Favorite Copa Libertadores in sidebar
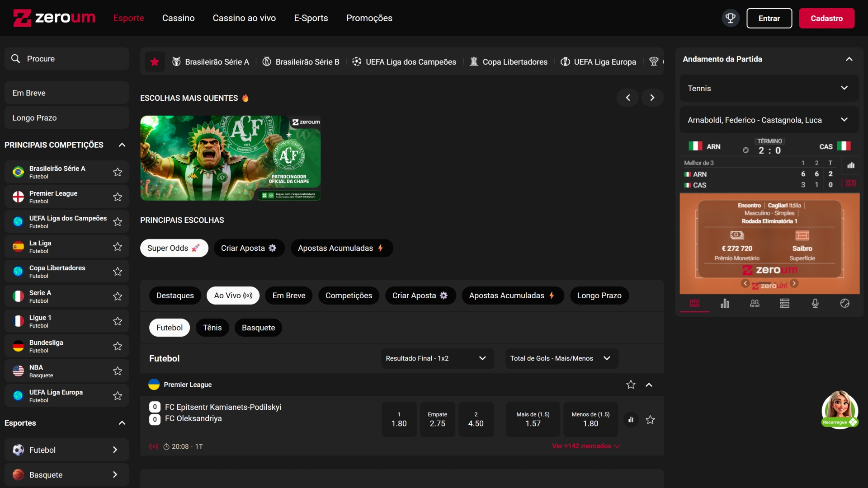Image resolution: width=868 pixels, height=488 pixels. (118, 272)
